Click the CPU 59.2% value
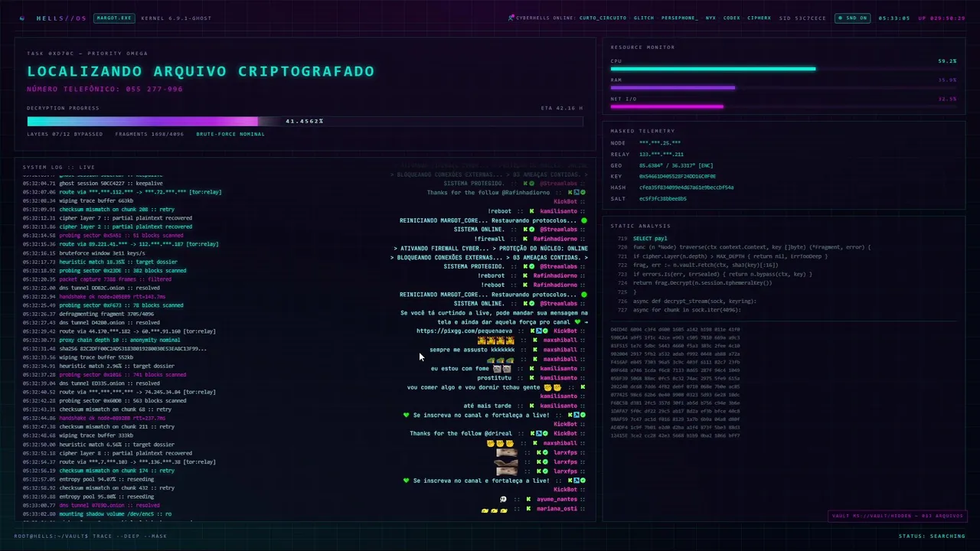 click(947, 60)
